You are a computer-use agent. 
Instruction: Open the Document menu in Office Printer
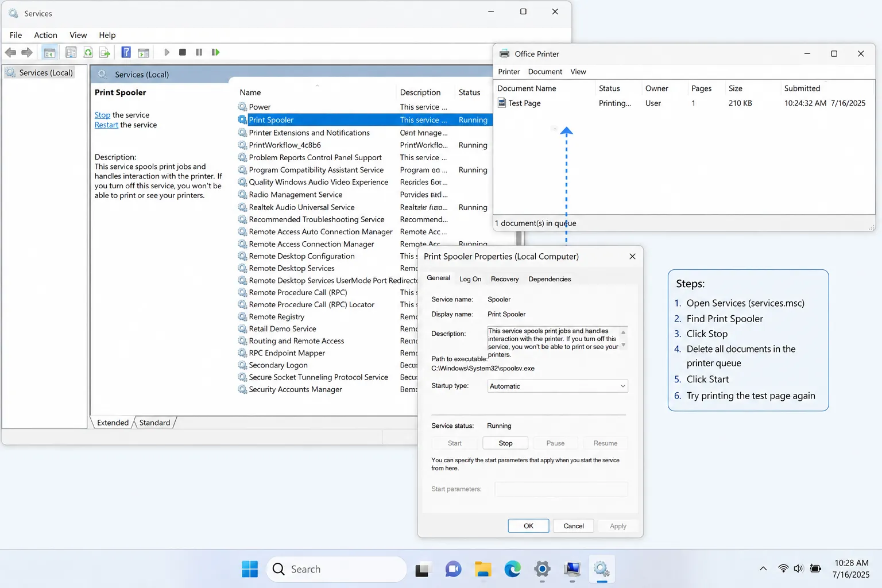[x=545, y=72]
